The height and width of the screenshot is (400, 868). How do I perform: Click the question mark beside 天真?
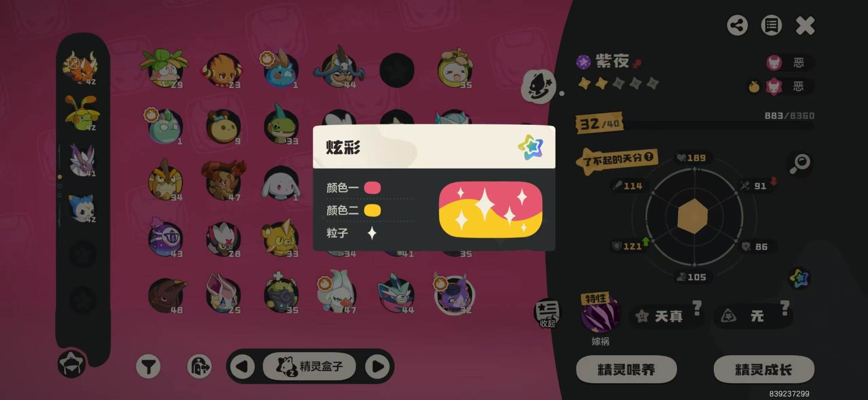tap(697, 308)
